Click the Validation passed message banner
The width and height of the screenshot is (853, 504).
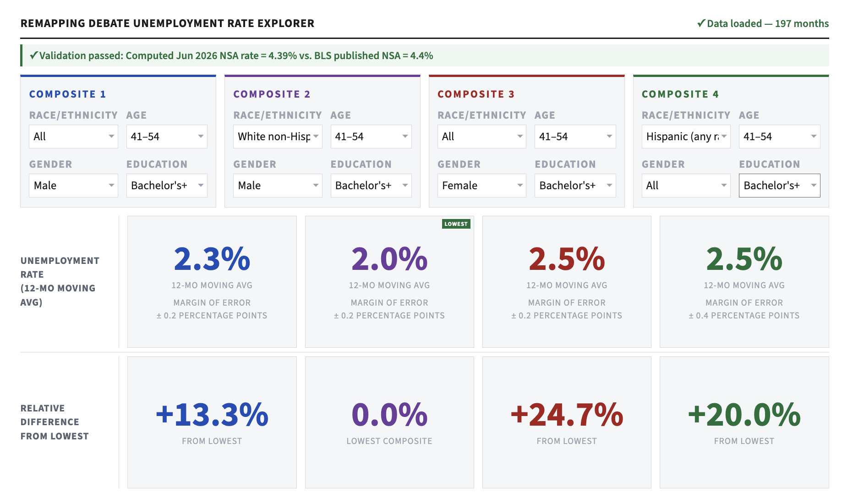click(425, 55)
